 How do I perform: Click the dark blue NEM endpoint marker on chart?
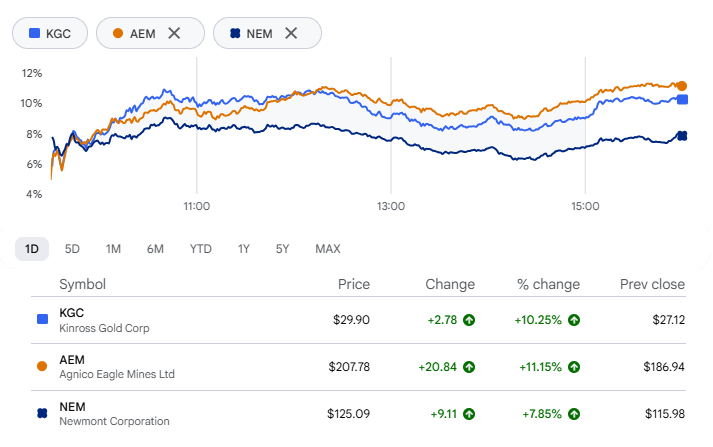(682, 136)
